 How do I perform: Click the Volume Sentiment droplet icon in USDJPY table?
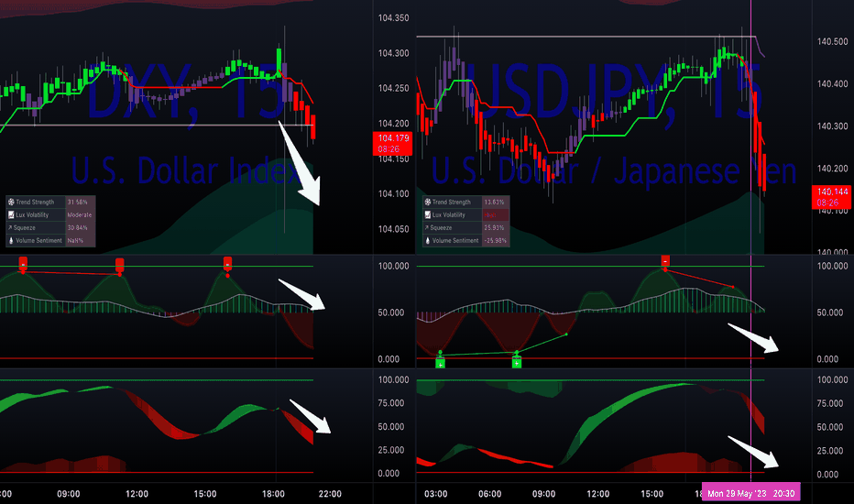[428, 240]
